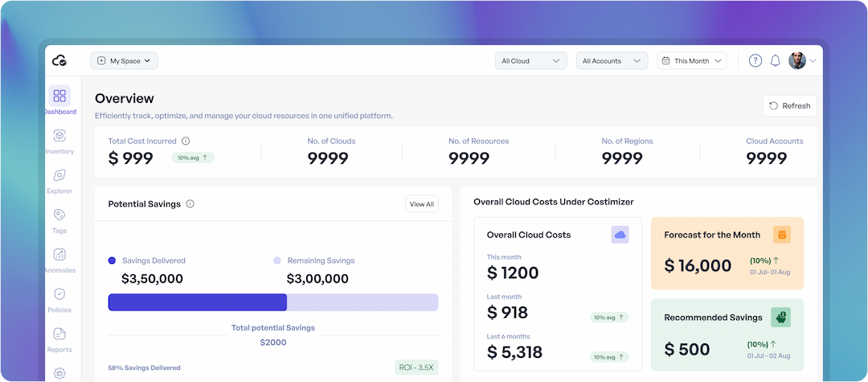
Task: Expand the My Space dropdown
Action: [124, 61]
